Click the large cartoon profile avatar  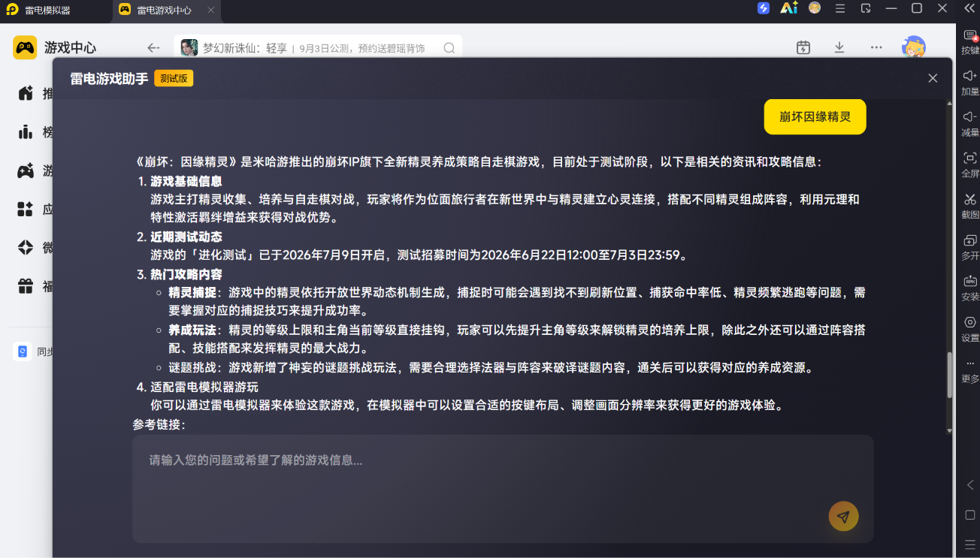point(914,47)
